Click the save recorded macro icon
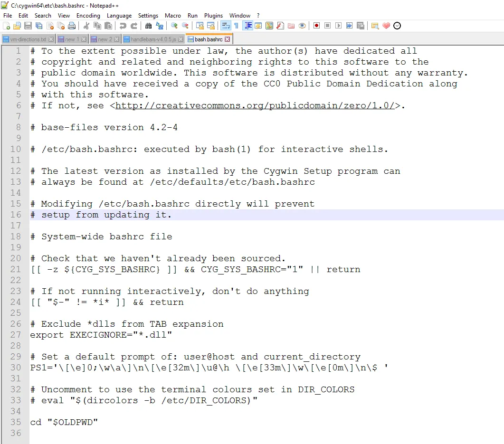The image size is (504, 444). coord(361,26)
